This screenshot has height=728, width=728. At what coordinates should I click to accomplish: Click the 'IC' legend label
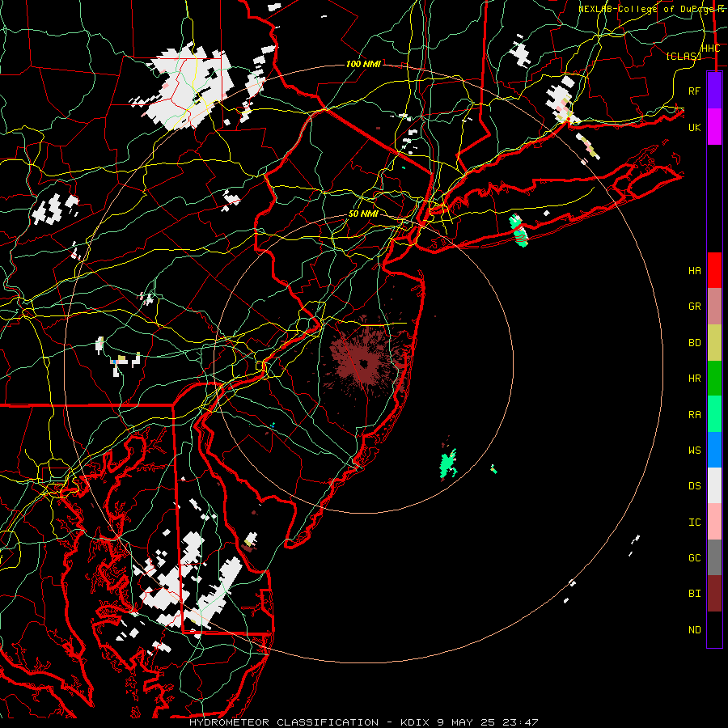click(695, 522)
